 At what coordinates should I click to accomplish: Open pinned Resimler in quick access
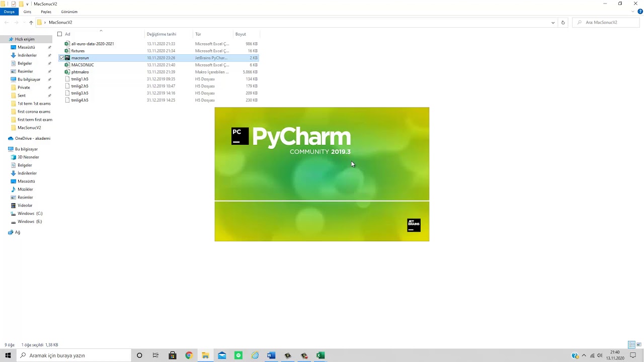pyautogui.click(x=25, y=71)
